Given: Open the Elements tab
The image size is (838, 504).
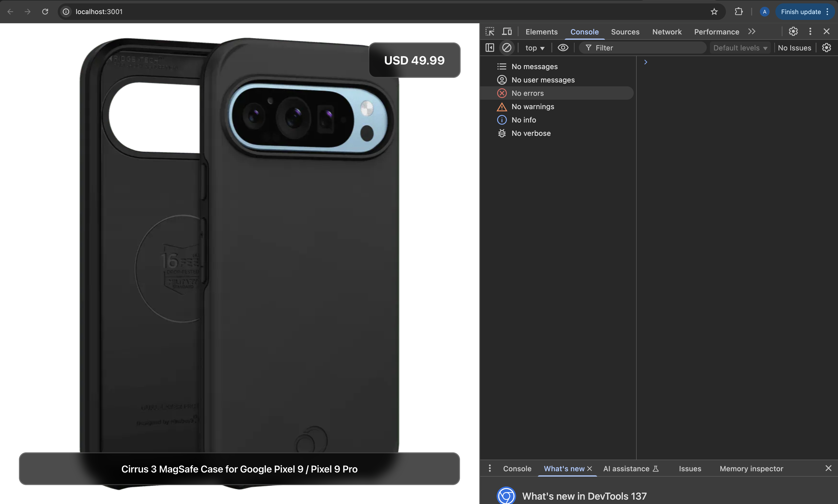Looking at the screenshot, I should [x=542, y=32].
